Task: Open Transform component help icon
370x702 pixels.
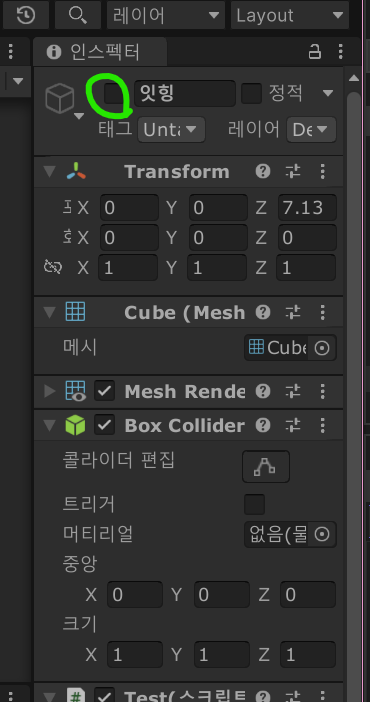Action: click(x=263, y=171)
